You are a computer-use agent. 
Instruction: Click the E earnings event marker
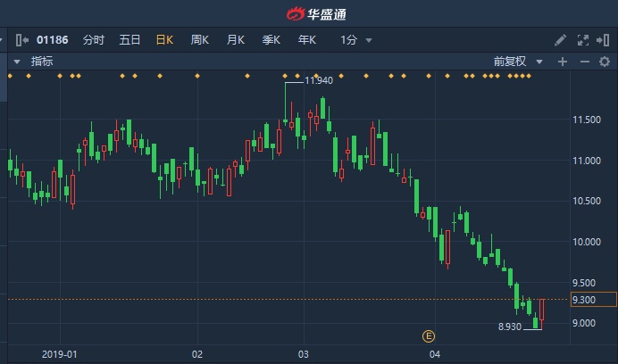[x=429, y=336]
